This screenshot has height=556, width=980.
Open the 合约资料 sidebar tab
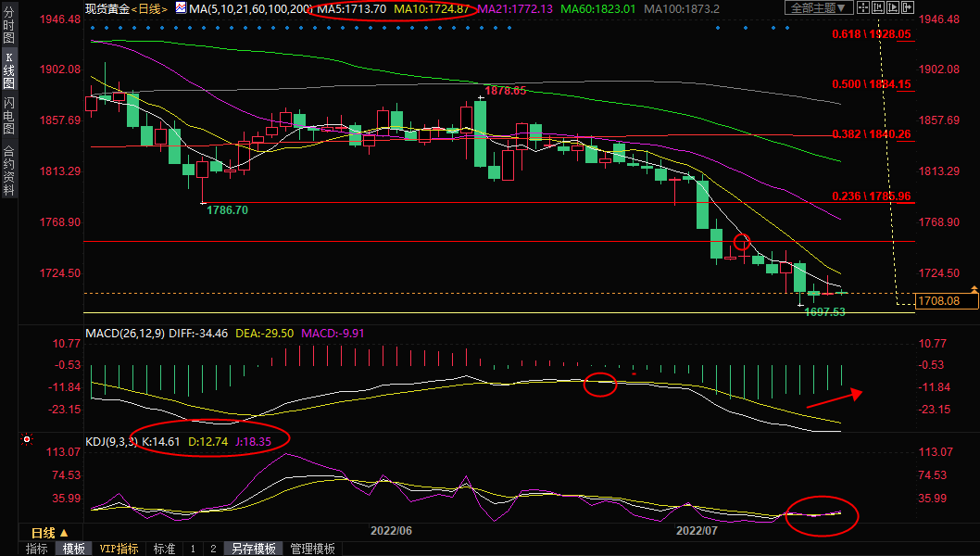(x=8, y=169)
